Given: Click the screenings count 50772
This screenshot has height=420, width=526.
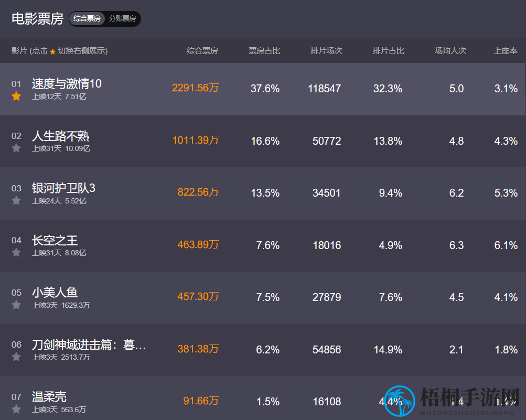Looking at the screenshot, I should click(327, 141).
